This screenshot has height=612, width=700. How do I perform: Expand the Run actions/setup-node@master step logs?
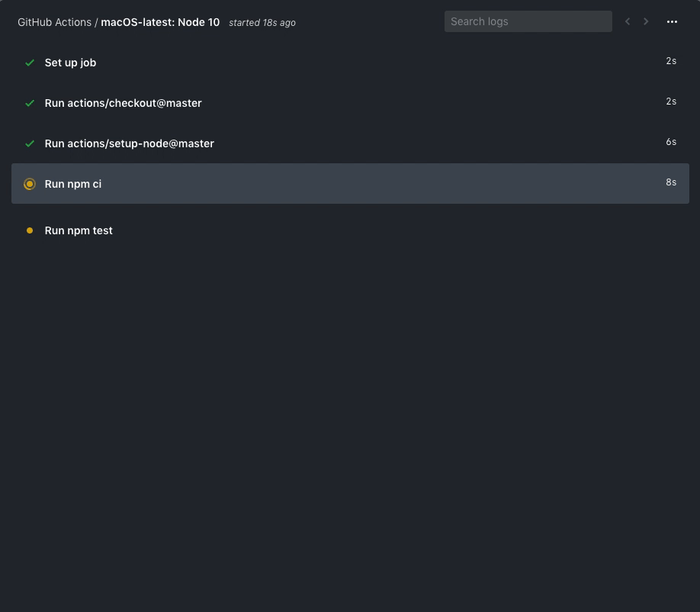coord(129,143)
